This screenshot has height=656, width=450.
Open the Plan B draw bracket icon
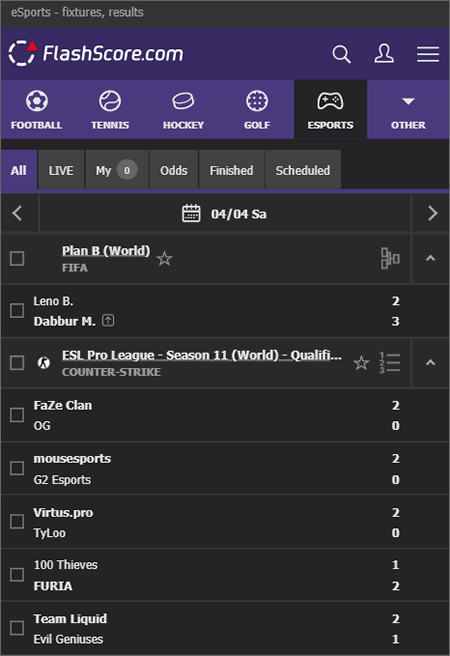[x=390, y=258]
